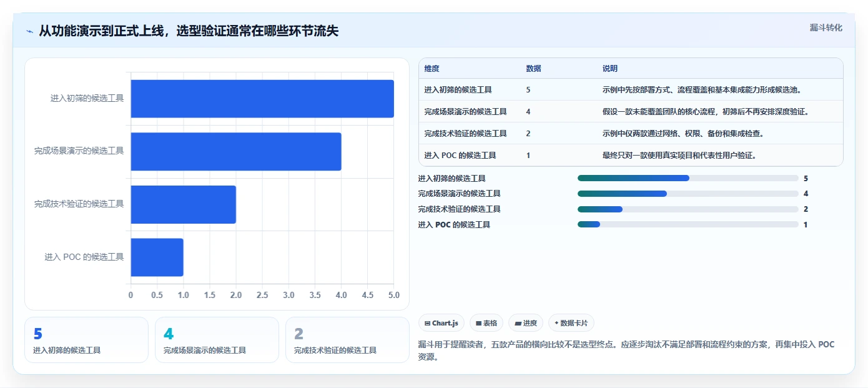Click the 完成技术验证的候选工具 chart axis label

coord(79,204)
